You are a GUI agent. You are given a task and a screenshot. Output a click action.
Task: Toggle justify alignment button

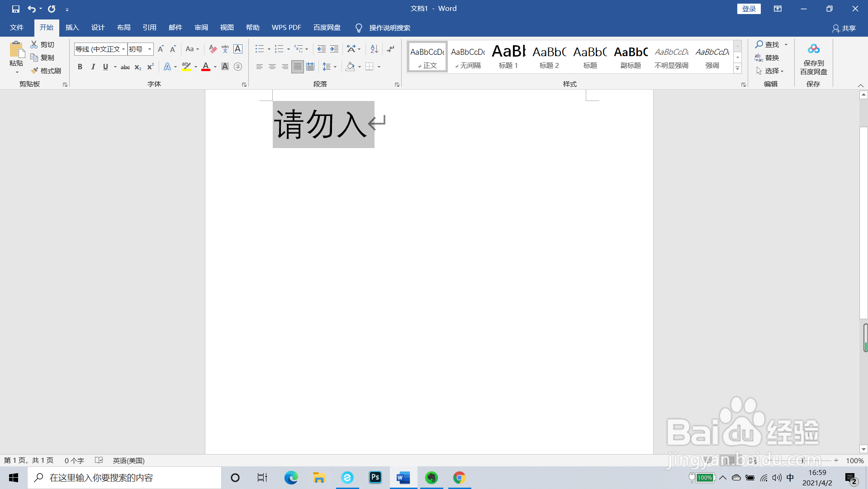click(297, 67)
